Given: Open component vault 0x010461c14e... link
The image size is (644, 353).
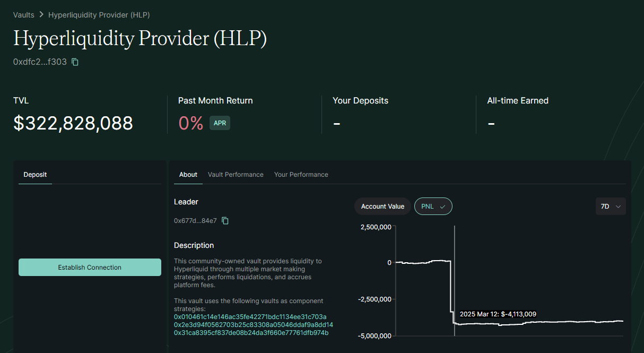Looking at the screenshot, I should (x=250, y=317).
